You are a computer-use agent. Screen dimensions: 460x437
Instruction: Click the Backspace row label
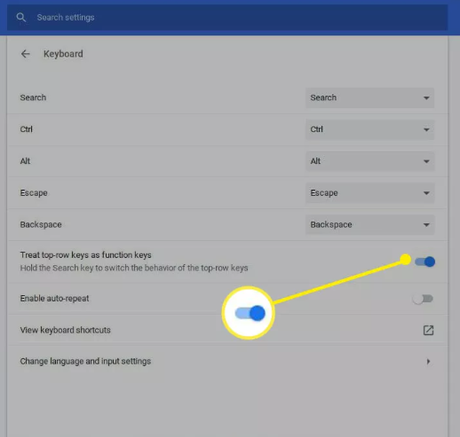coord(41,224)
